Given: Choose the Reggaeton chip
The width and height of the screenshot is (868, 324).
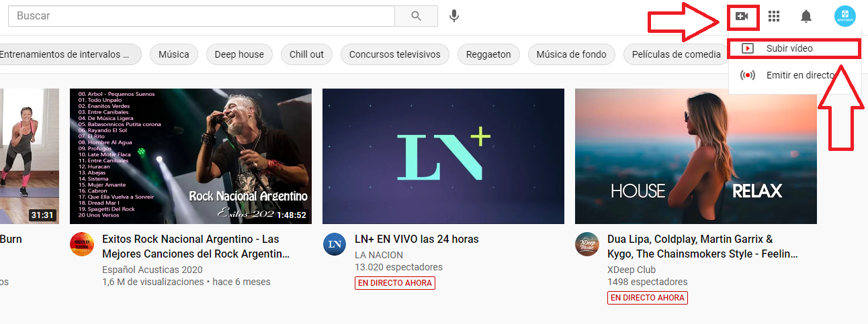Looking at the screenshot, I should coord(488,54).
